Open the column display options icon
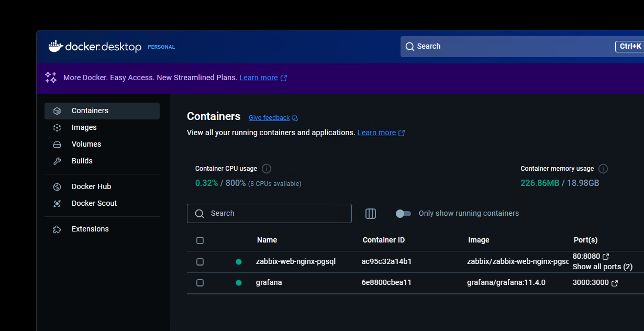The height and width of the screenshot is (331, 644). [371, 213]
